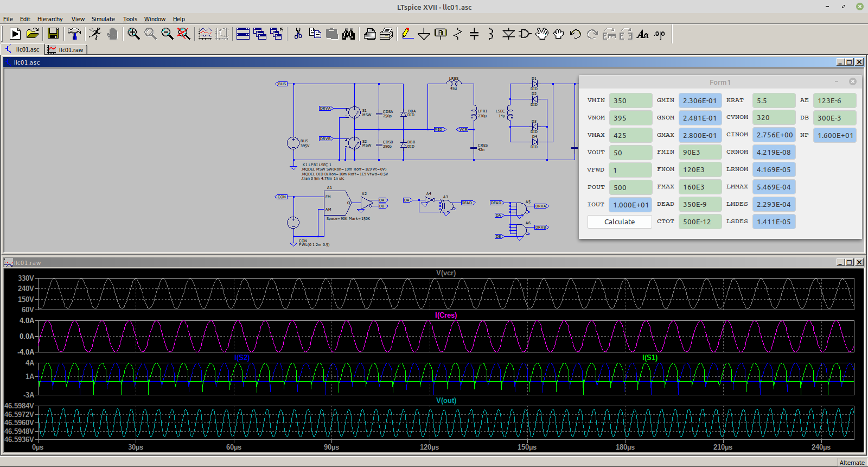Click the binoculars find icon
The height and width of the screenshot is (467, 868).
pyautogui.click(x=348, y=34)
